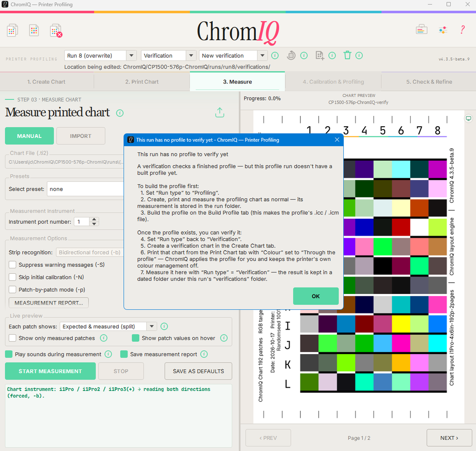The width and height of the screenshot is (476, 451).
Task: Go to next chart page with NEXT
Action: click(x=449, y=438)
